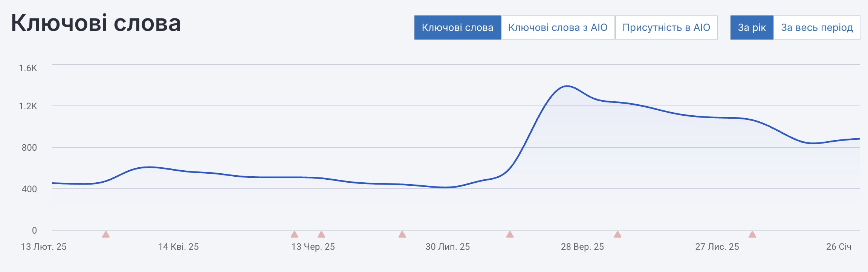Click the chart line's highest peak
868x272 pixels.
[x=567, y=86]
